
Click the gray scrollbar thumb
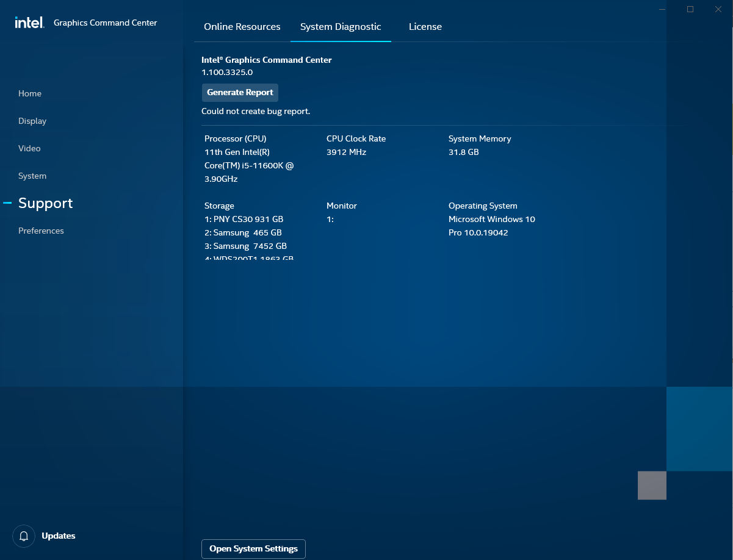tap(652, 485)
